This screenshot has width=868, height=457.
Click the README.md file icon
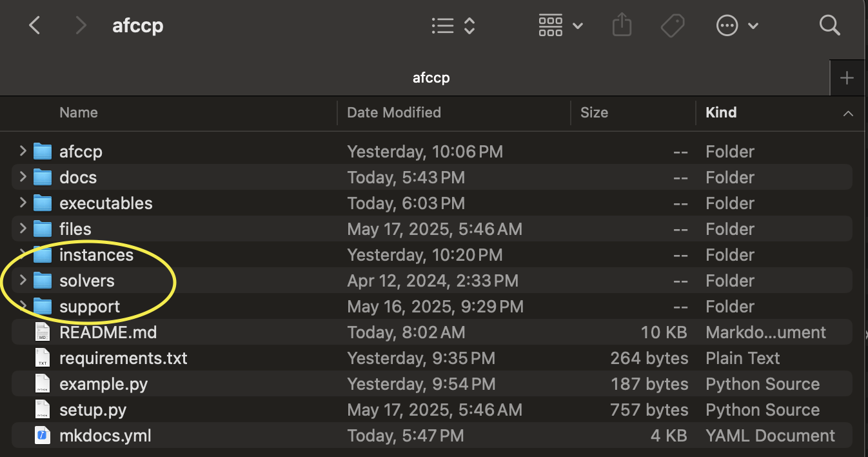point(43,332)
